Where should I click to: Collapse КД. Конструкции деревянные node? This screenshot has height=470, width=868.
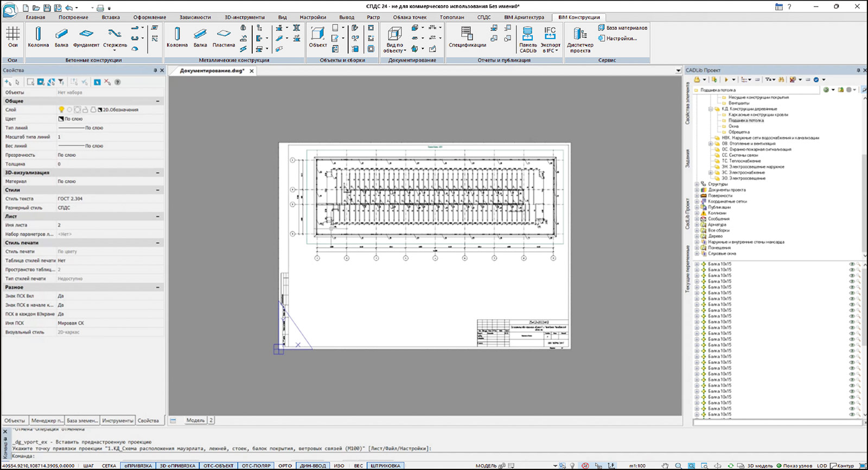coord(710,109)
